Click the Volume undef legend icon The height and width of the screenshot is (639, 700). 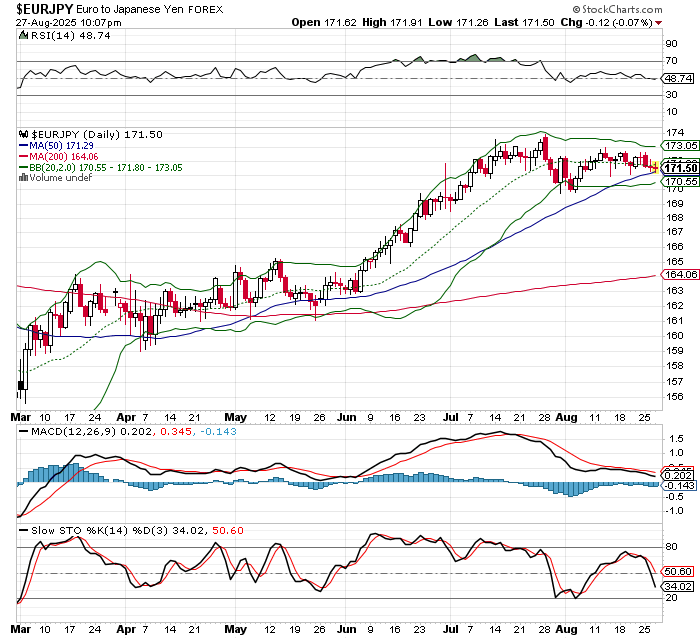click(x=23, y=178)
